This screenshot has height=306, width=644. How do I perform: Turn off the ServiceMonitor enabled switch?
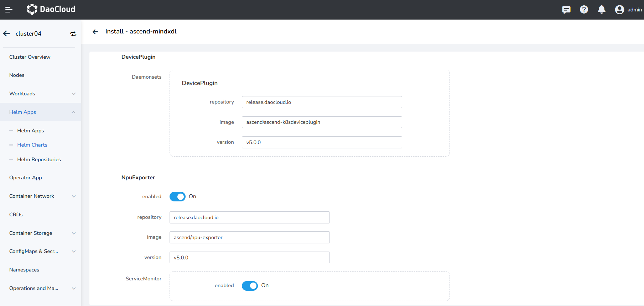(x=250, y=286)
